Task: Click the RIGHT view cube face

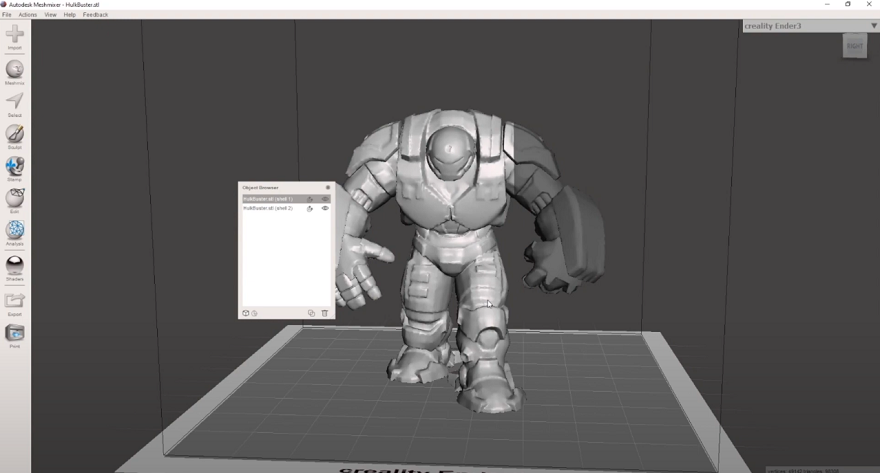Action: pyautogui.click(x=855, y=46)
